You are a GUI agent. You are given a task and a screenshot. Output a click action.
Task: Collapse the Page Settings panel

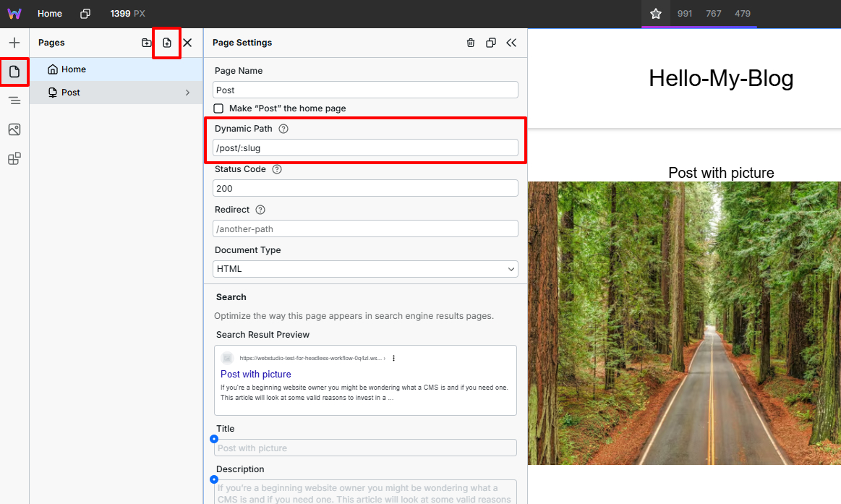[511, 43]
